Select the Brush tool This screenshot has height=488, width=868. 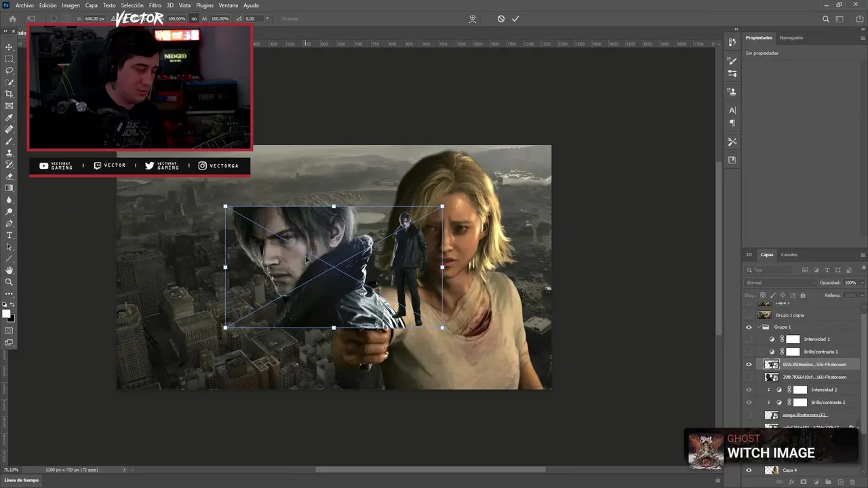point(9,141)
